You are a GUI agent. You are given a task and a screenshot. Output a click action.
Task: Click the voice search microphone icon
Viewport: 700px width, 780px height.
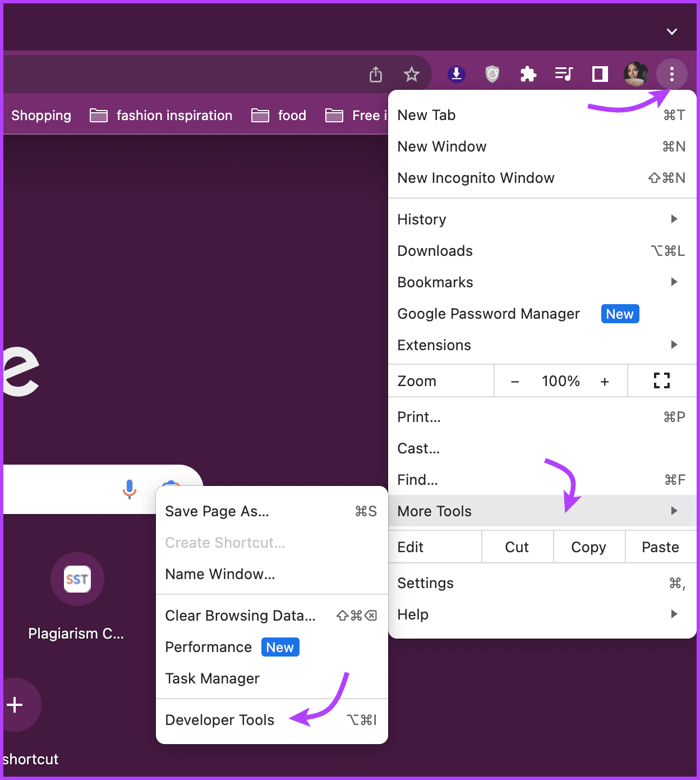129,489
